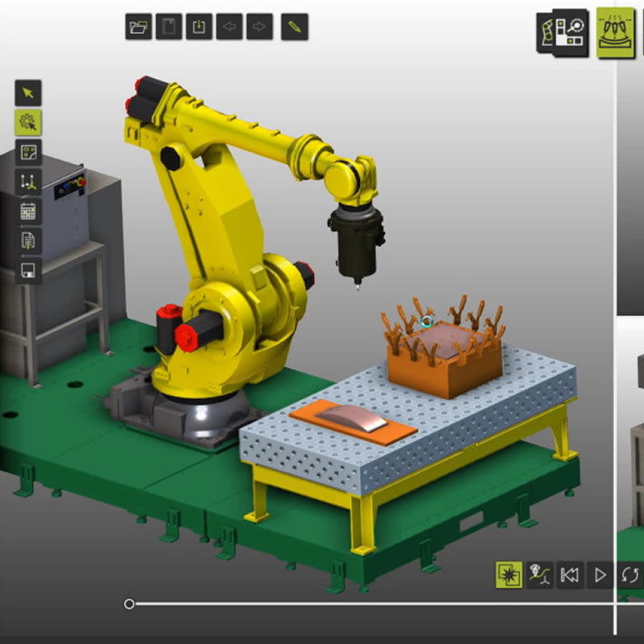Save using the floppy disk icon
This screenshot has width=644, height=644.
(x=28, y=270)
